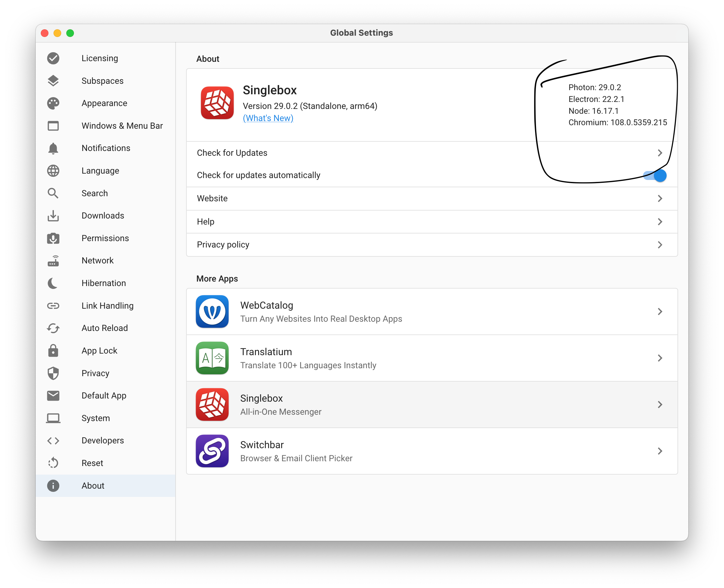Click the Singlebox All-in-One Messenger row chevron
The width and height of the screenshot is (724, 588).
coord(660,405)
